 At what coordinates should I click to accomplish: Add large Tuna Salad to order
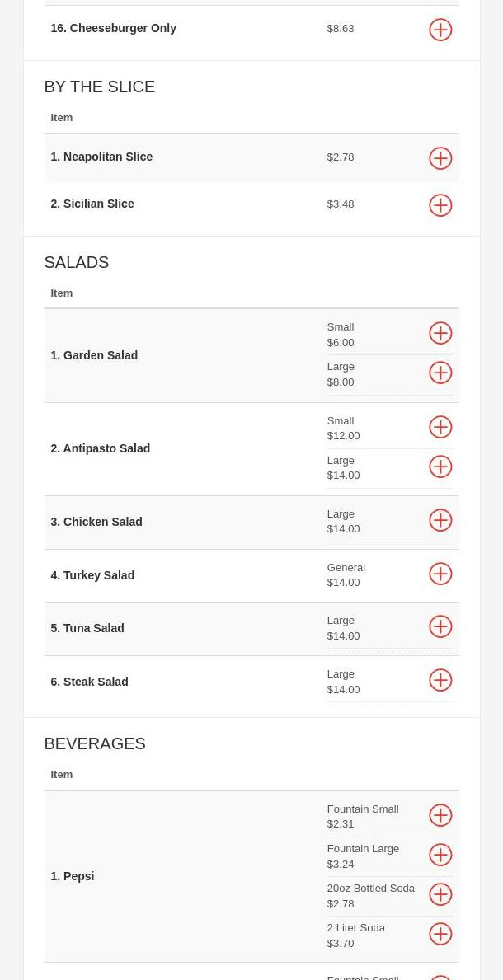click(x=440, y=626)
